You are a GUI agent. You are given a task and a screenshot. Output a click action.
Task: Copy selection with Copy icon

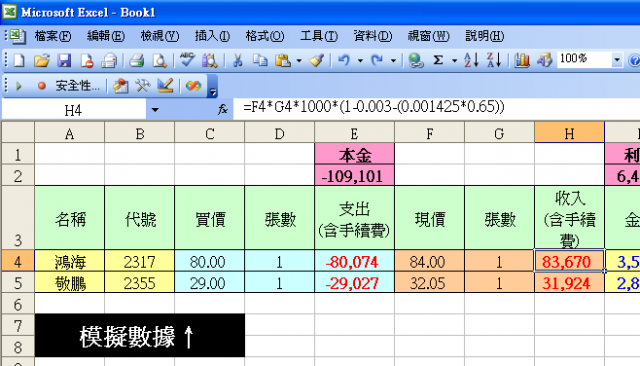(x=260, y=60)
